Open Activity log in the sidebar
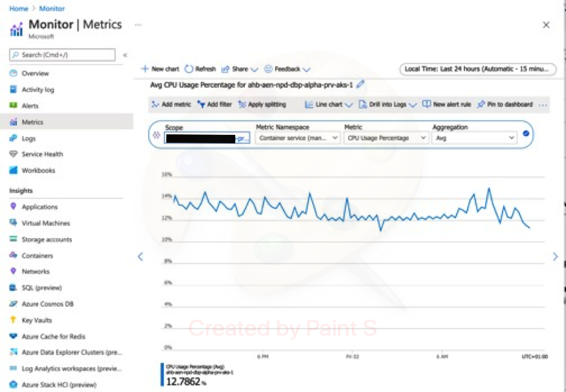This screenshot has height=392, width=566. point(38,90)
